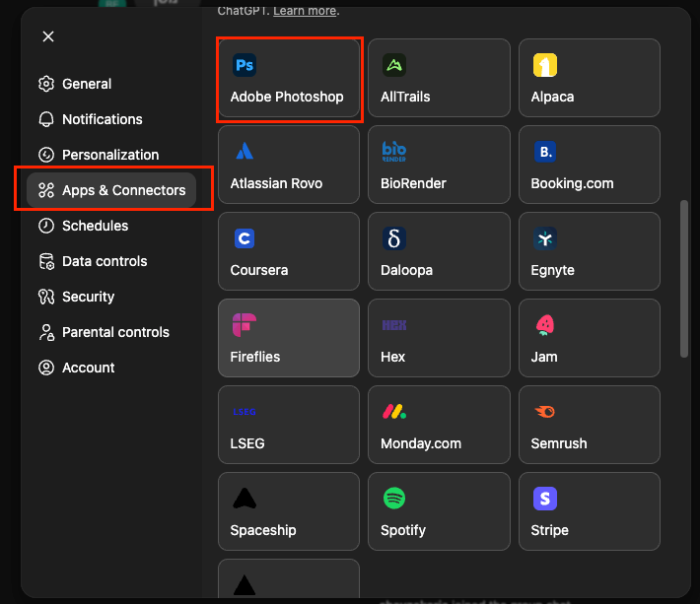Click the green Spotify icon
Screen dimensions: 700x604
pyautogui.click(x=394, y=499)
